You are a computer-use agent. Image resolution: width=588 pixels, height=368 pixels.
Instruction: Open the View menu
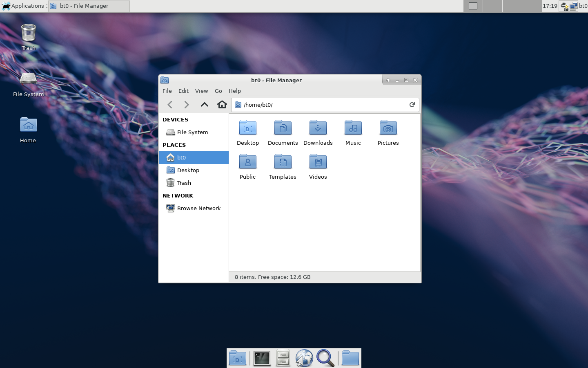point(201,91)
